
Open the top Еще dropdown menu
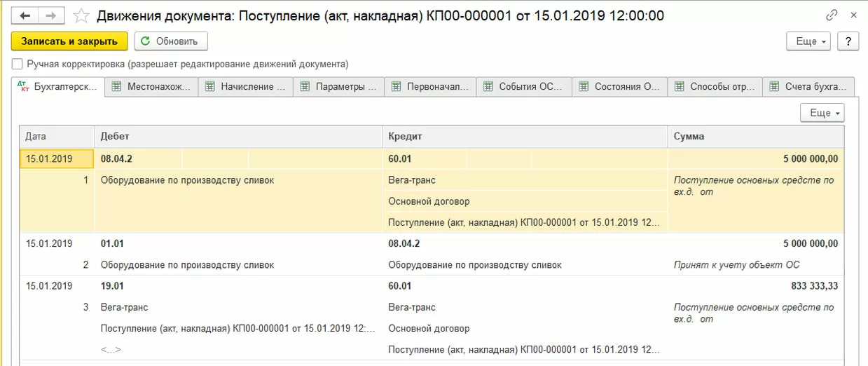click(x=811, y=41)
